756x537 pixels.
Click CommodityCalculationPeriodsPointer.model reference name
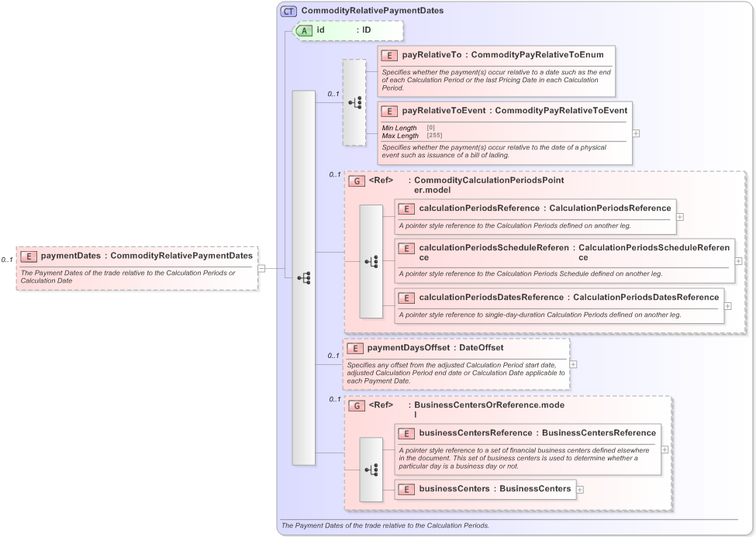coord(489,185)
